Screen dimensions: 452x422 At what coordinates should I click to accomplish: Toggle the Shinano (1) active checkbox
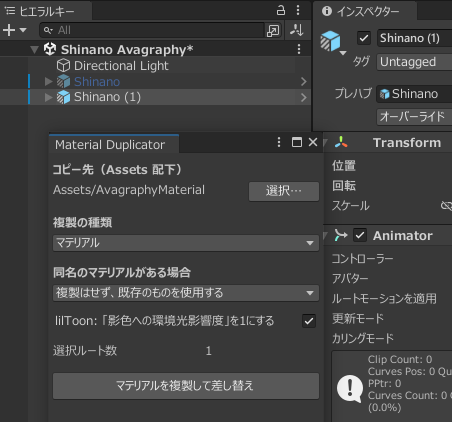point(364,38)
